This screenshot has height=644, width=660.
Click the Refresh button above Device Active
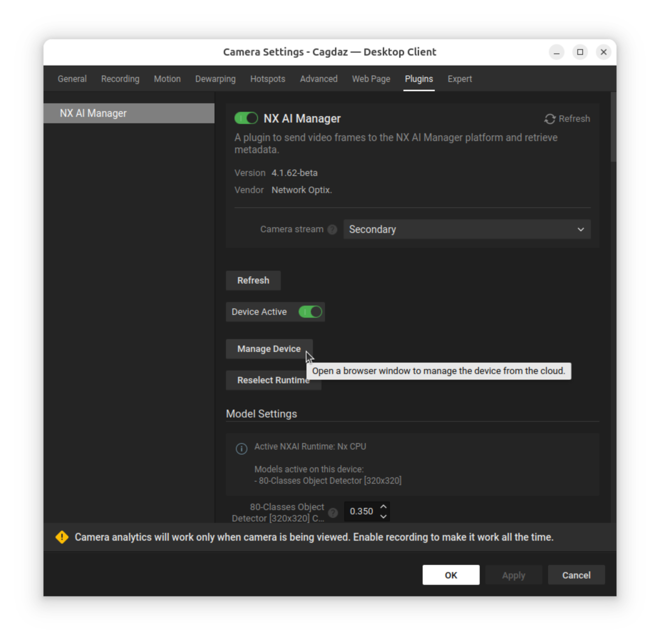253,281
